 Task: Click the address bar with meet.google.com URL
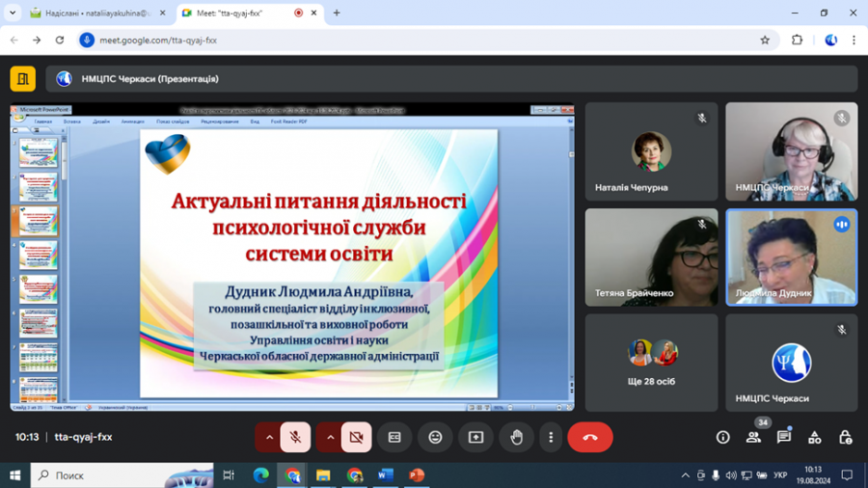[x=426, y=40]
